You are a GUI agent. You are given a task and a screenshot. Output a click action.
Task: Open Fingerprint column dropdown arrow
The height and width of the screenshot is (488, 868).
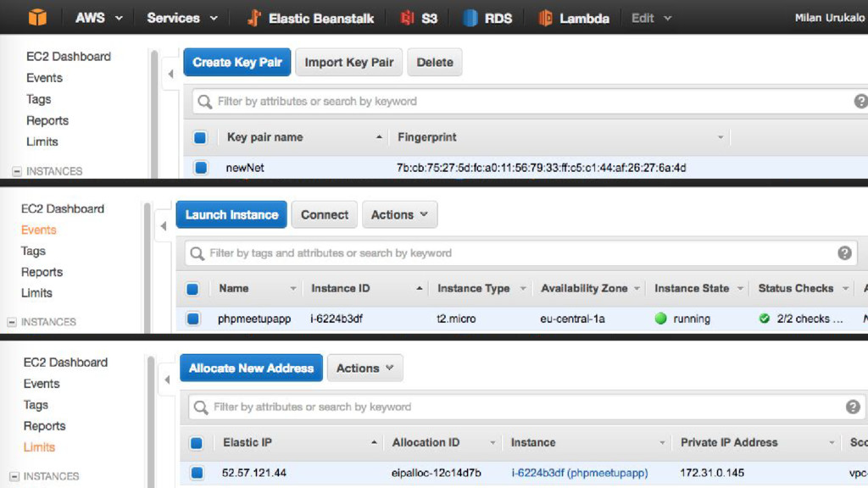721,137
